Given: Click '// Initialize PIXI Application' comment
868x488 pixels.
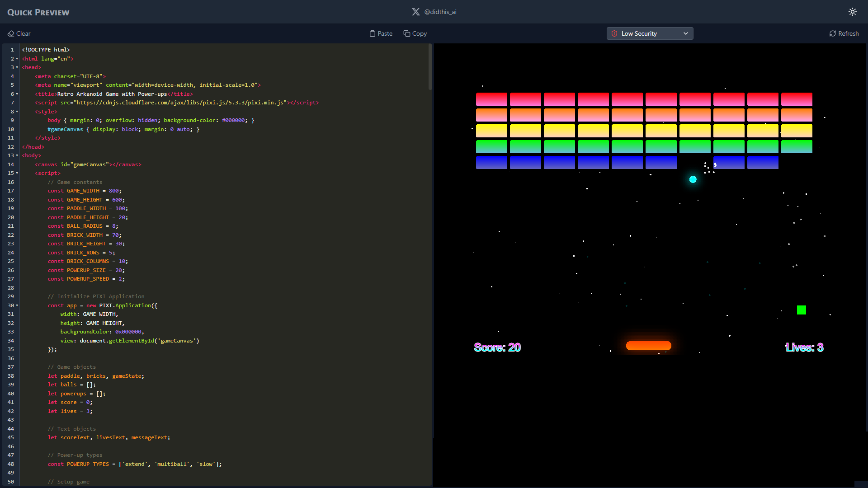Looking at the screenshot, I should pyautogui.click(x=96, y=296).
